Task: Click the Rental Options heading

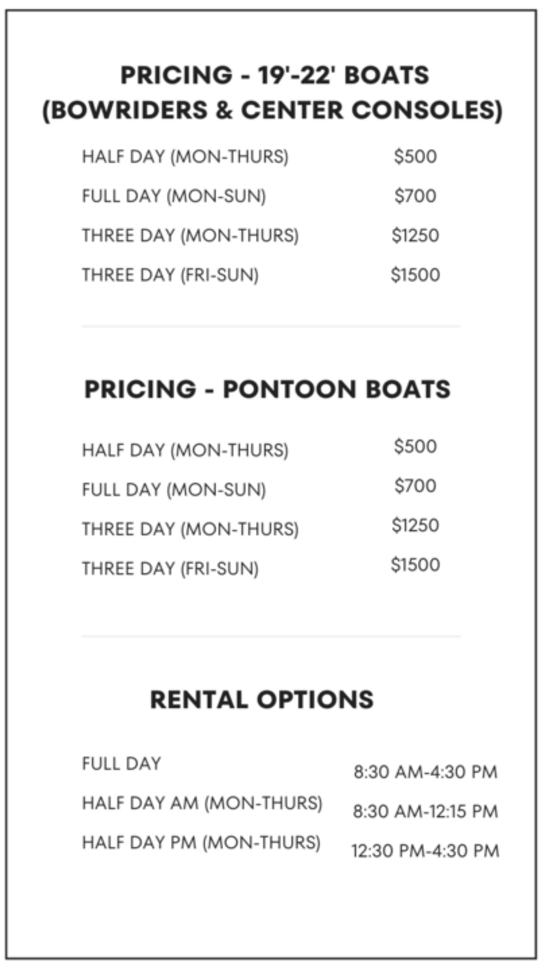Action: pyautogui.click(x=262, y=700)
